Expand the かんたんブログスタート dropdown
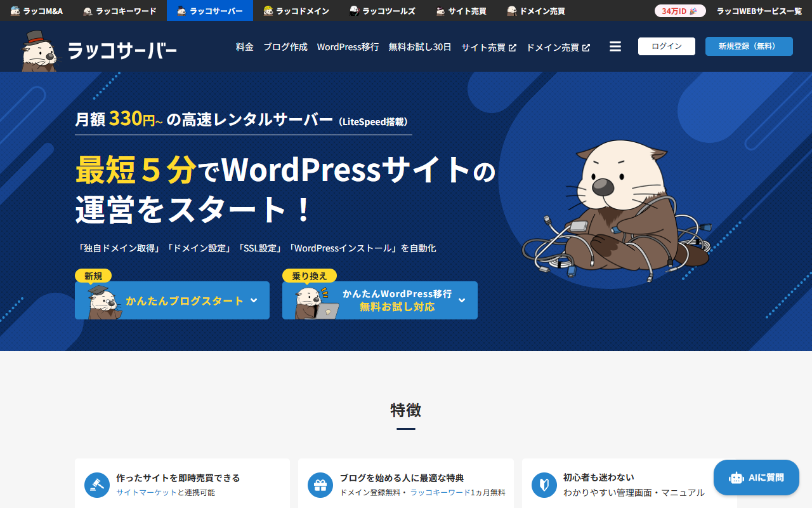The width and height of the screenshot is (812, 508). pyautogui.click(x=254, y=300)
